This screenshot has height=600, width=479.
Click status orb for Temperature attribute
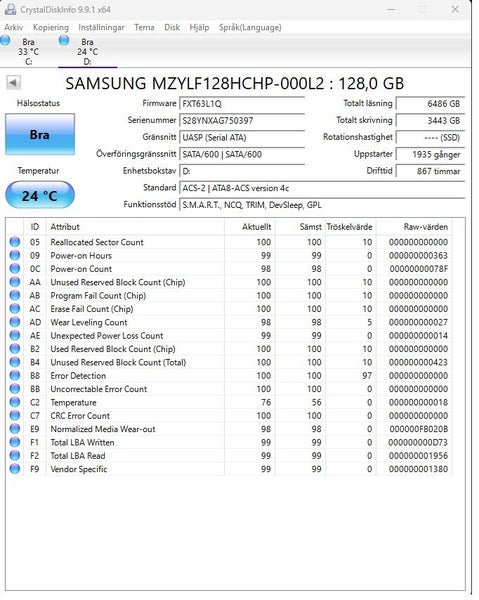pyautogui.click(x=15, y=402)
